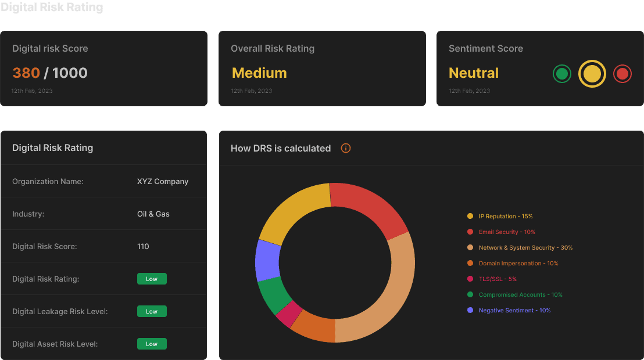Click the IP Reputation legend dot

[x=470, y=217]
